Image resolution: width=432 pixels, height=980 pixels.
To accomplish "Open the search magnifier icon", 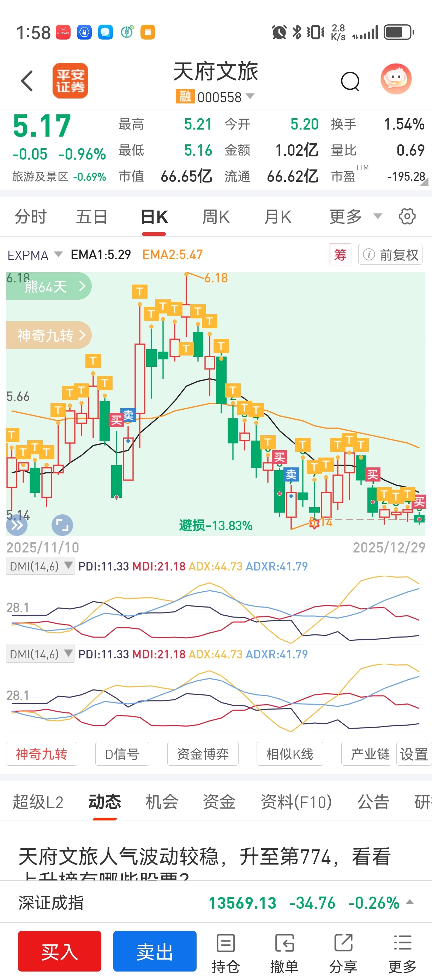I will point(350,80).
